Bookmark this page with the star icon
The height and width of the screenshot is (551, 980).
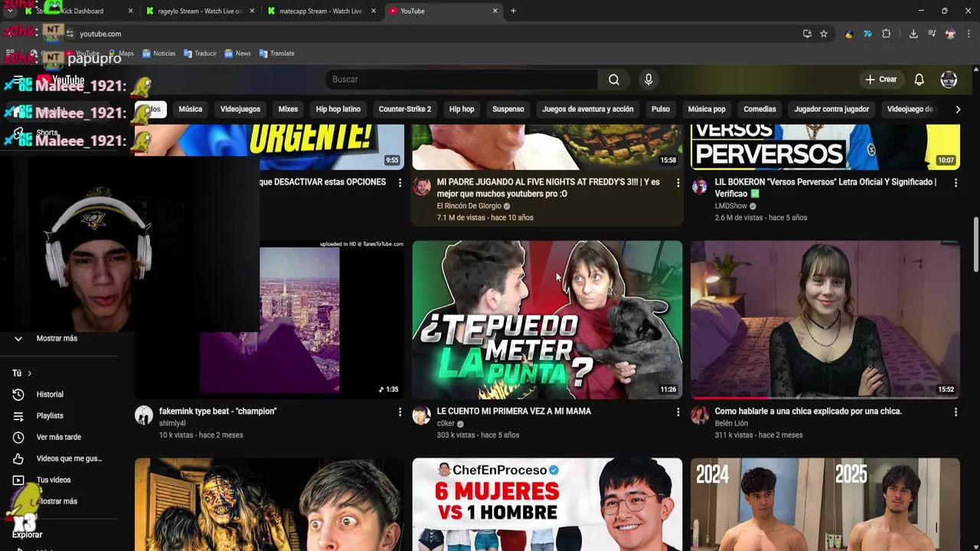pyautogui.click(x=824, y=34)
